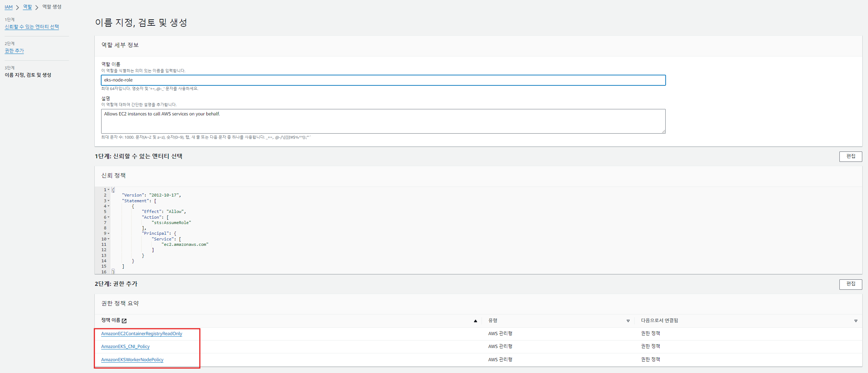Collapse the Service fold arrow on line 10
Screen dimensions: 868x373
pyautogui.click(x=109, y=239)
